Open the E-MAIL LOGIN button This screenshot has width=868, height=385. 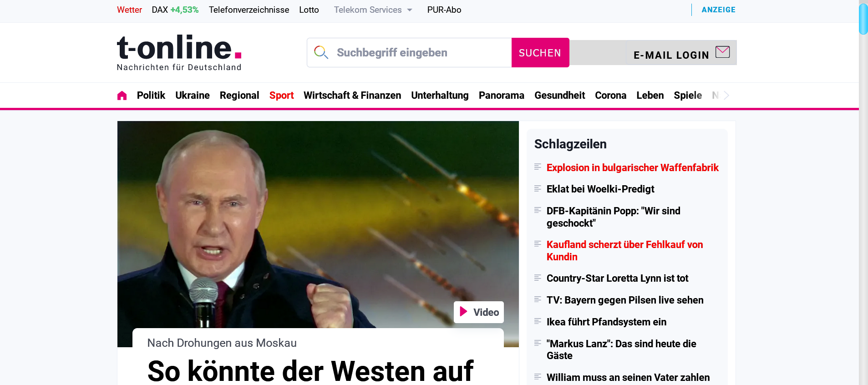[x=681, y=53]
